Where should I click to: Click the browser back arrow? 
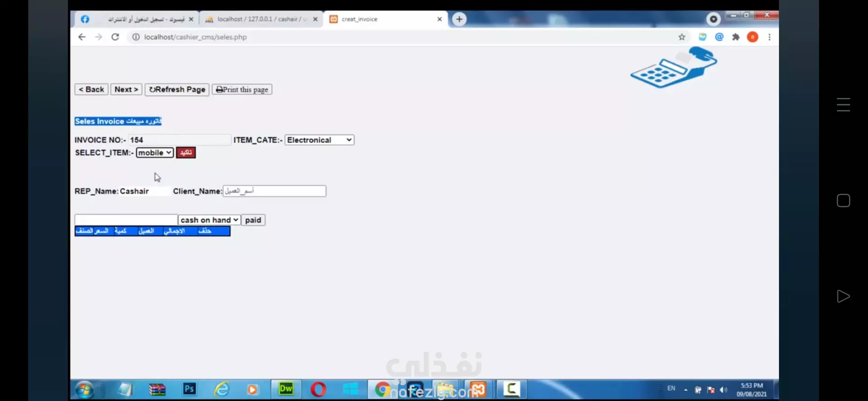82,37
